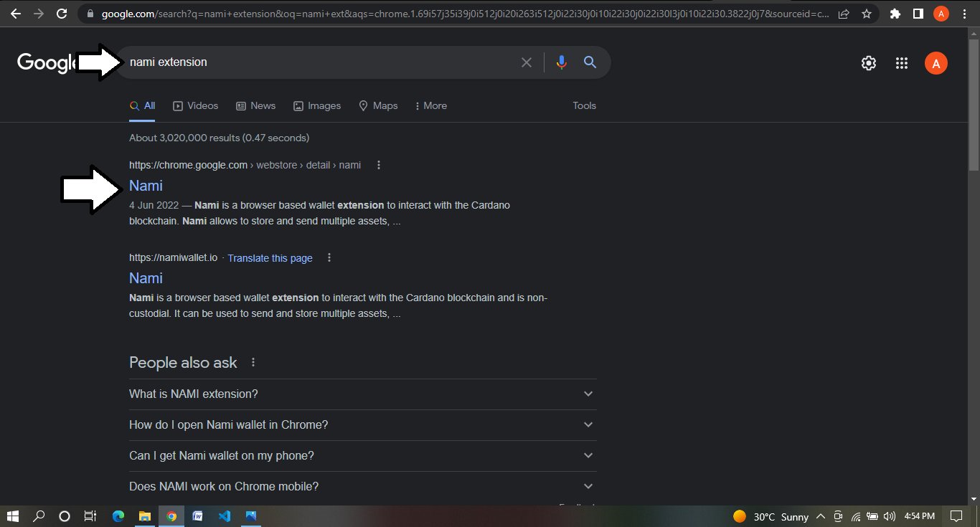Screen dimensions: 980x527
Task: Toggle the Chrome side panel icon
Action: click(918, 14)
